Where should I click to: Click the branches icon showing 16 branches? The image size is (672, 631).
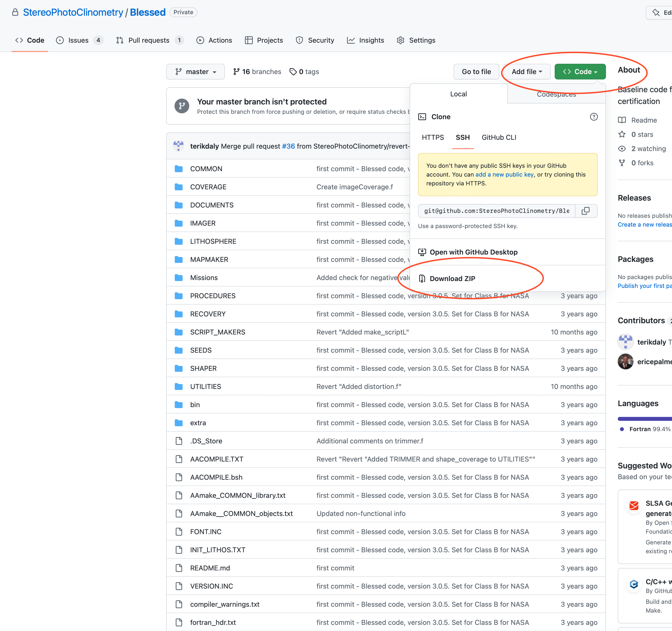tap(236, 72)
